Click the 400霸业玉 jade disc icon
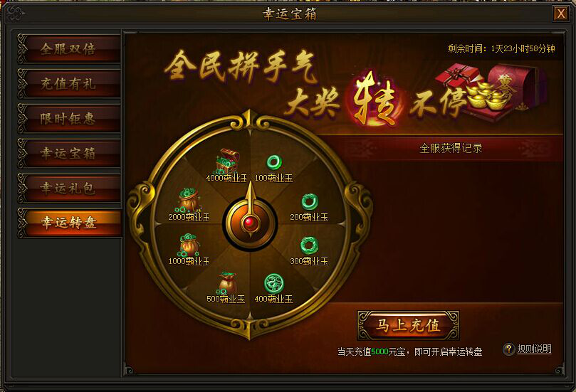The height and width of the screenshot is (392, 576). click(x=274, y=283)
